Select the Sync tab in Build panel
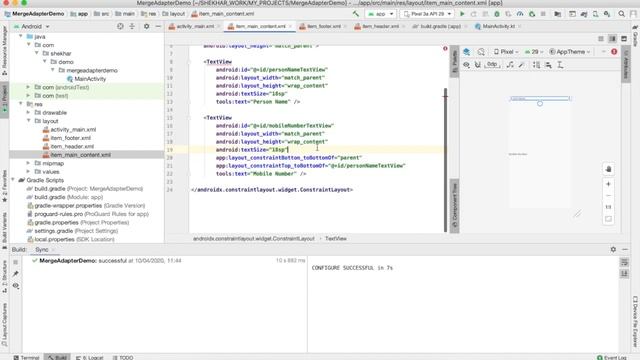The image size is (640, 360). click(42, 249)
